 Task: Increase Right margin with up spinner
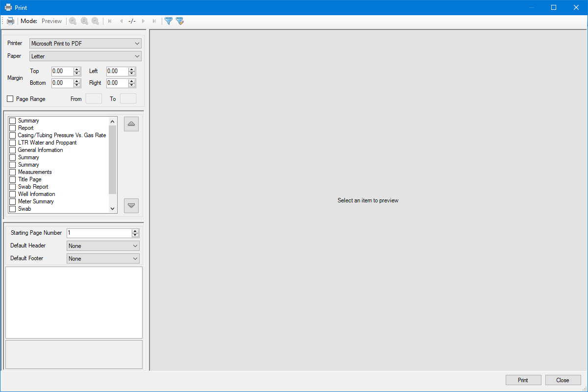(131, 81)
